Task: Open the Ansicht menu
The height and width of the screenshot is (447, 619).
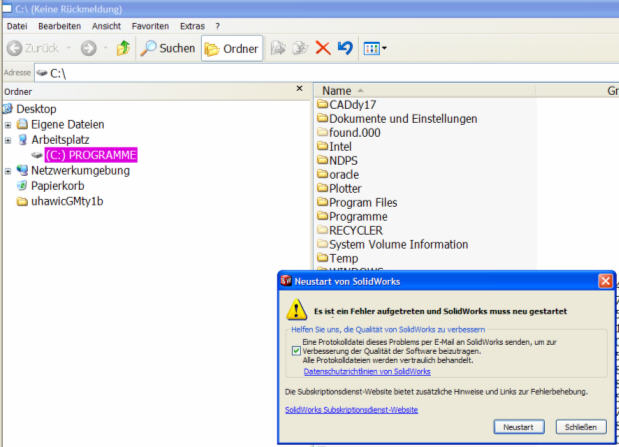Action: click(106, 26)
